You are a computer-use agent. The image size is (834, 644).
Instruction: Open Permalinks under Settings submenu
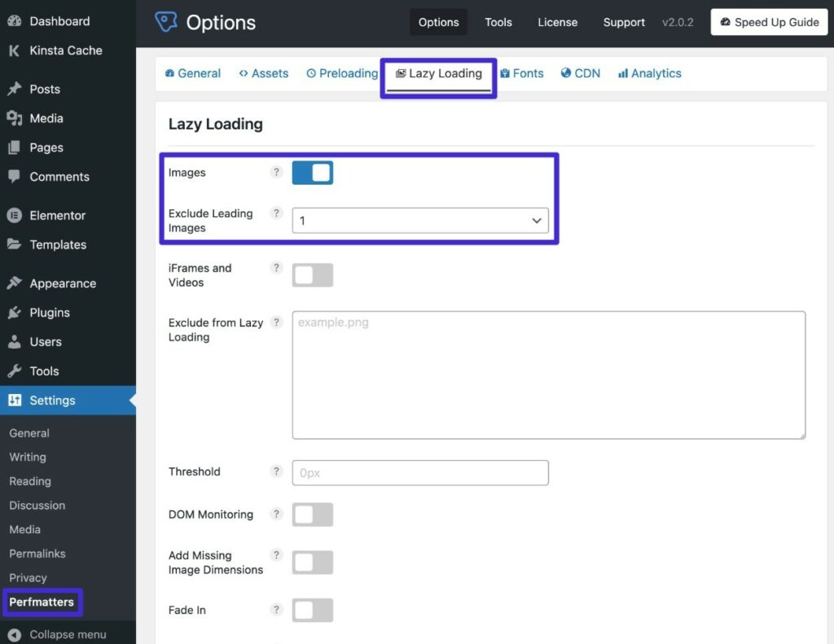(37, 554)
